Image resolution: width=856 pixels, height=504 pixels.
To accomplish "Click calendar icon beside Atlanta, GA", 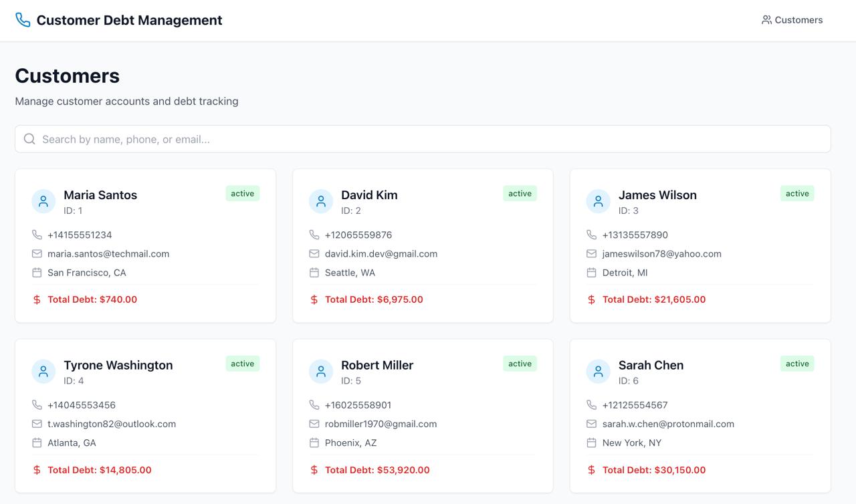I will [x=37, y=443].
